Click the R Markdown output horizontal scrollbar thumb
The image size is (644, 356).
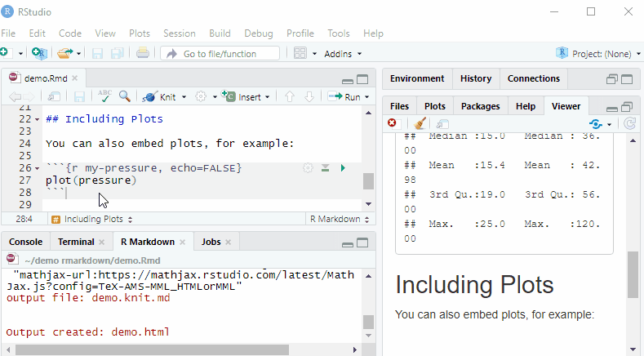[x=152, y=349]
